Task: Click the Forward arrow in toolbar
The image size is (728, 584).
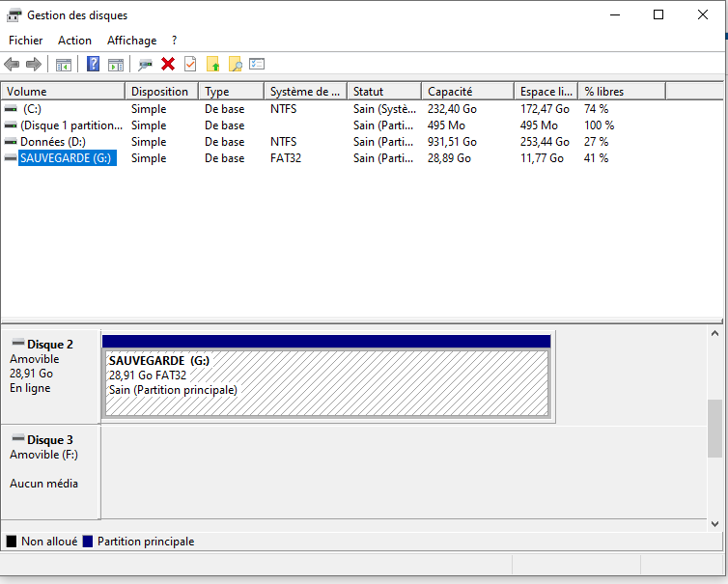Action: (34, 64)
